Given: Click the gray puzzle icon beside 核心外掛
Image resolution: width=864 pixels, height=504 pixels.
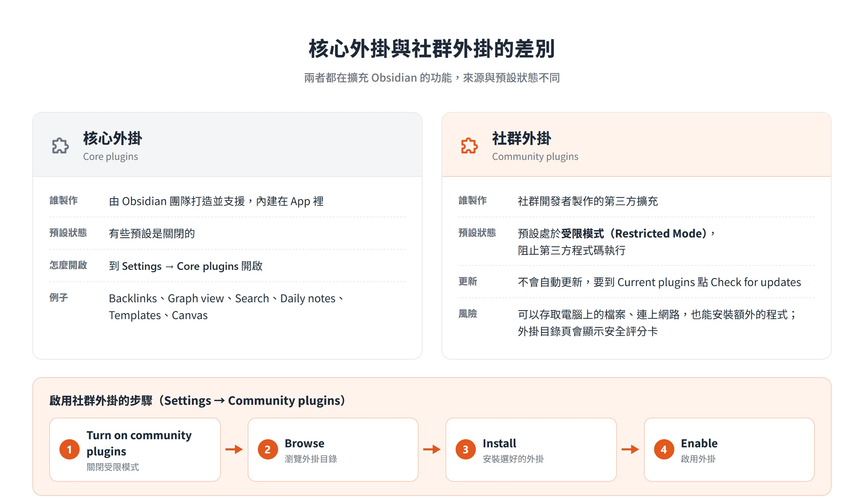Looking at the screenshot, I should pos(60,146).
